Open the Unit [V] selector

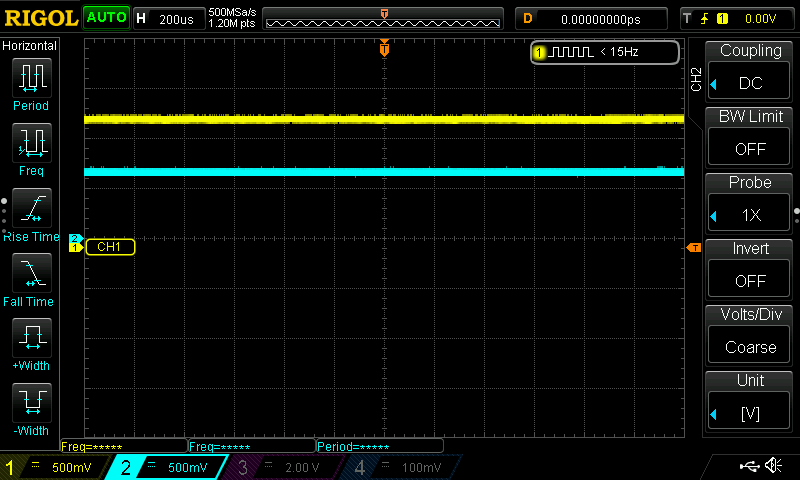click(x=751, y=402)
